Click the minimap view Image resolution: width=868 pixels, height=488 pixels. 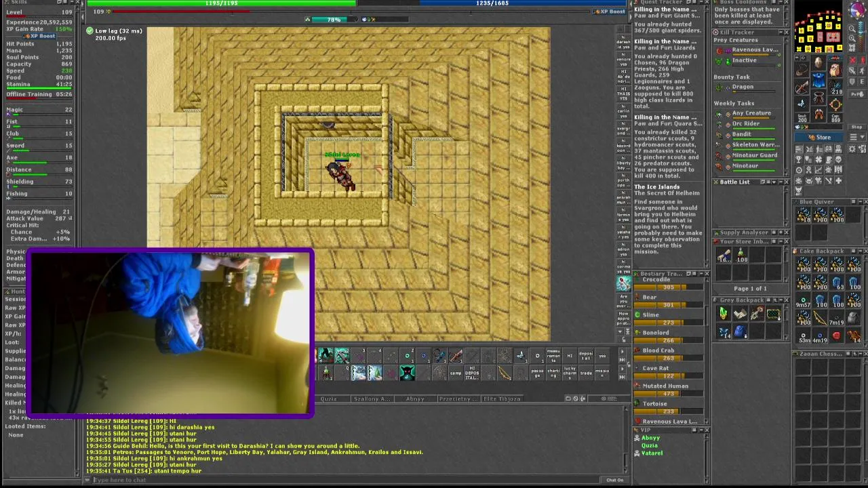tap(818, 25)
